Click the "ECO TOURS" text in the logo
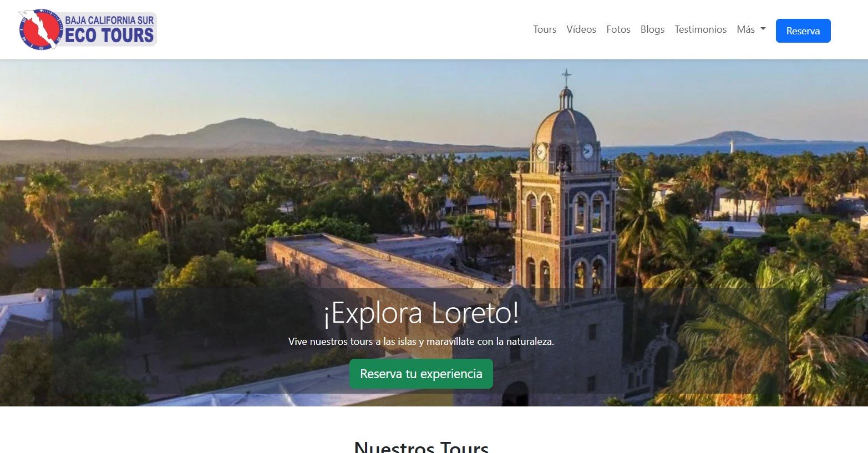This screenshot has height=453, width=868. point(109,35)
